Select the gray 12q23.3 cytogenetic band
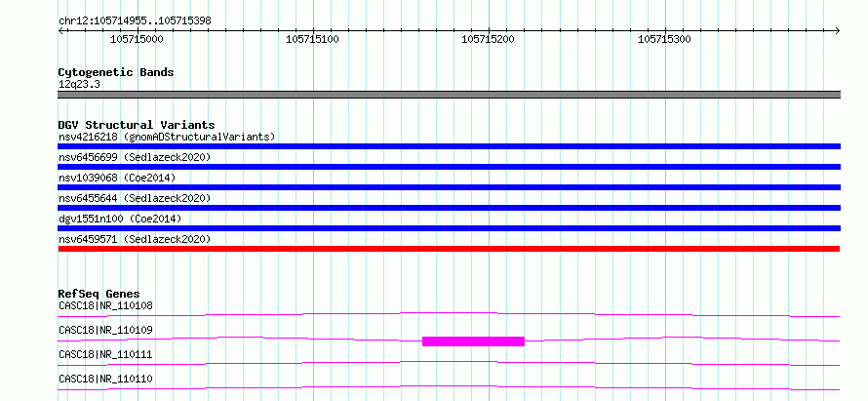 (449, 95)
